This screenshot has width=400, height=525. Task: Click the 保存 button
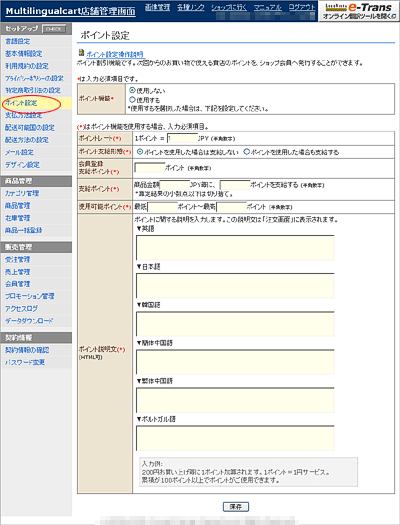point(236,507)
